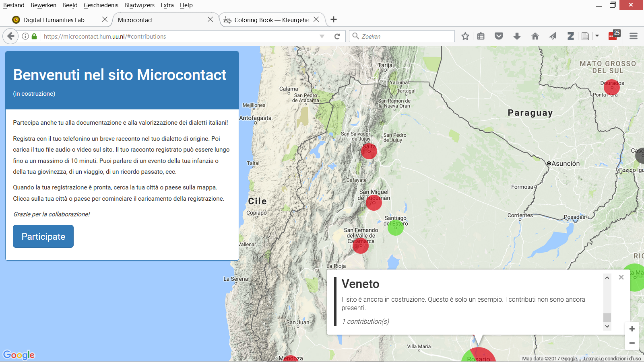Open the Firefox hamburger menu
644x362 pixels.
[x=633, y=36]
